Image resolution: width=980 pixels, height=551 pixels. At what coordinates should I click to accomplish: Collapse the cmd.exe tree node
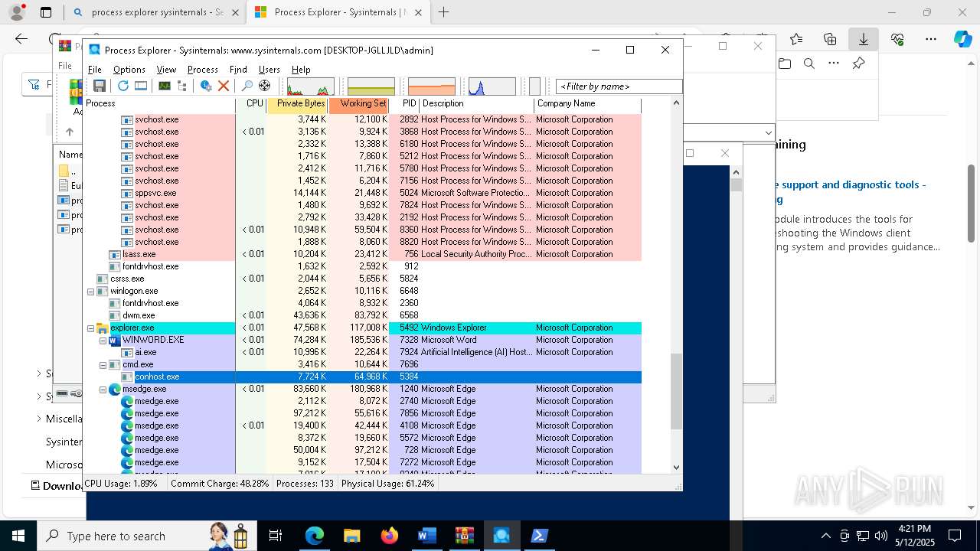coord(103,364)
